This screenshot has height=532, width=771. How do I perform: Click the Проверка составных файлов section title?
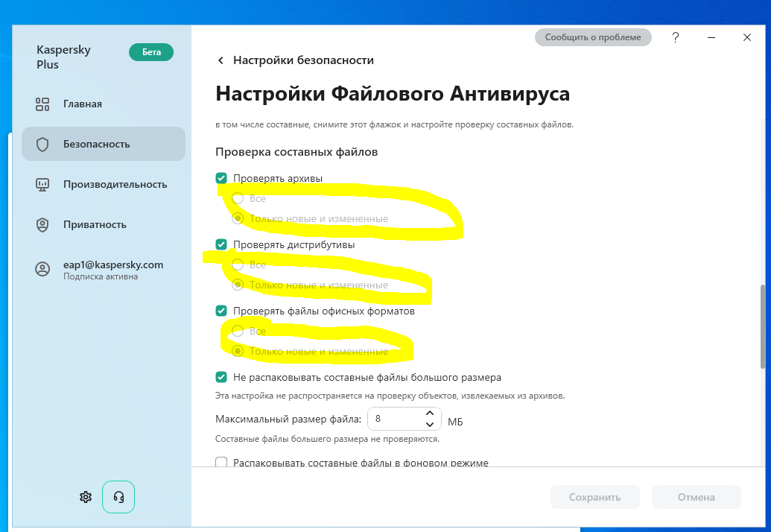[x=296, y=152]
